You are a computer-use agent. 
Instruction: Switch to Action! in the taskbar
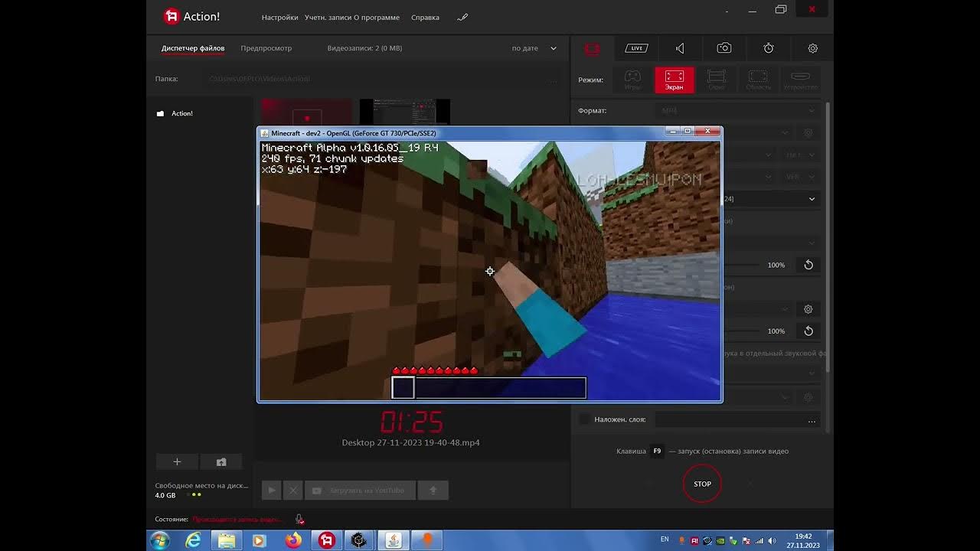tap(327, 540)
